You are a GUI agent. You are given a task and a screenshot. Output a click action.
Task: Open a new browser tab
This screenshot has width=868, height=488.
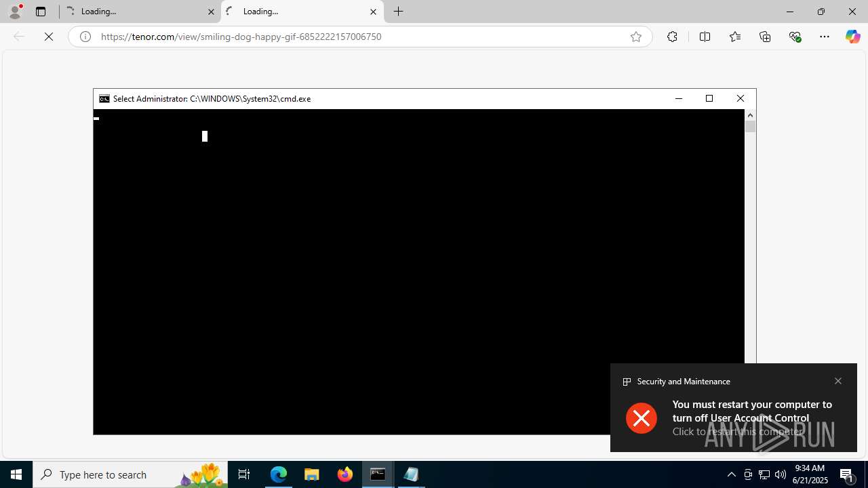click(399, 12)
